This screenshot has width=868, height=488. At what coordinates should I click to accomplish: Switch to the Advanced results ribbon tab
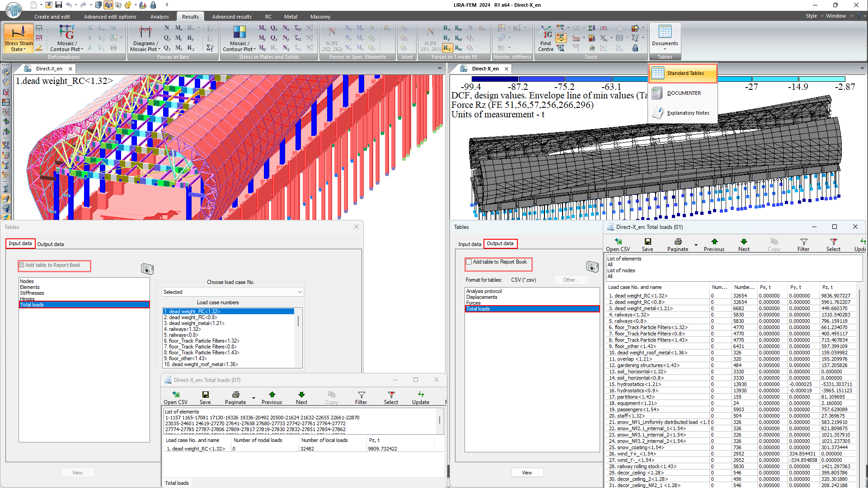[x=232, y=17]
